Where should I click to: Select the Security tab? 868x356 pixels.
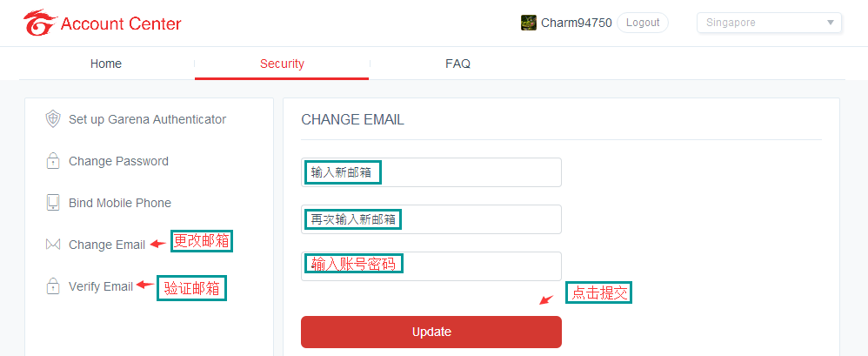coord(282,64)
